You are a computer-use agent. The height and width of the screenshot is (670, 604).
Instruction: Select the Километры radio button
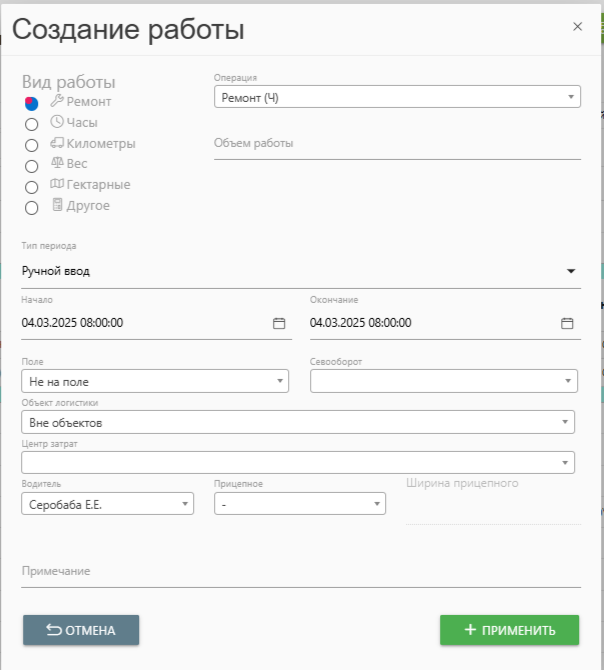(x=31, y=145)
